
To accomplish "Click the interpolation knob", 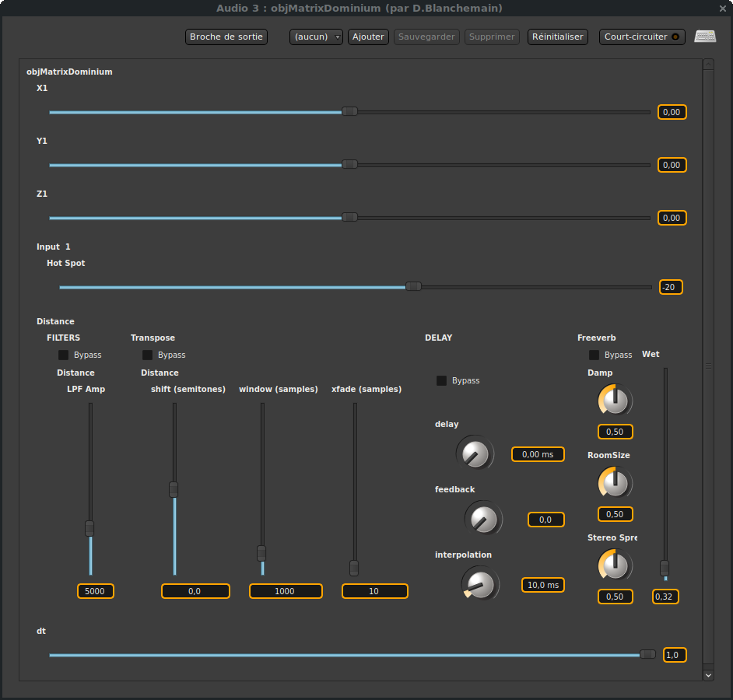I will tap(480, 584).
